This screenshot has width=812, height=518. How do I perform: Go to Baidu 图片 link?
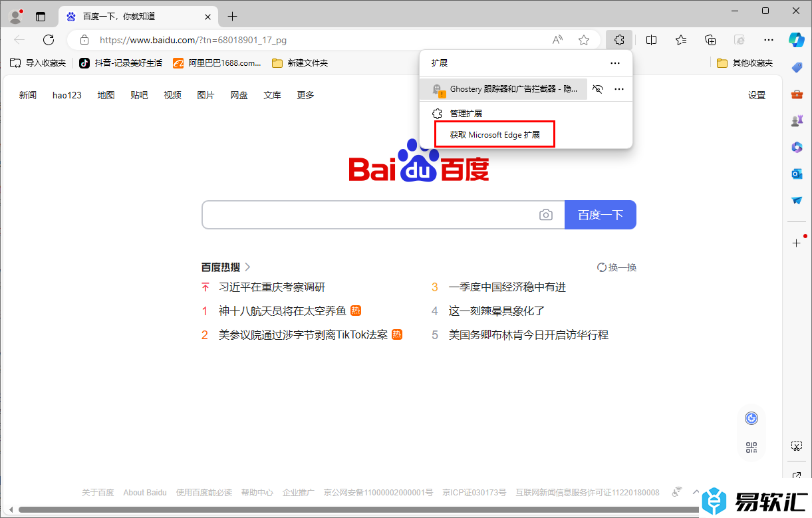pos(205,95)
